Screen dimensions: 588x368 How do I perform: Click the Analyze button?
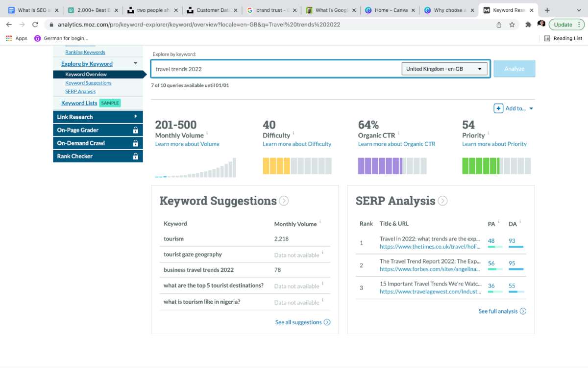coord(514,69)
